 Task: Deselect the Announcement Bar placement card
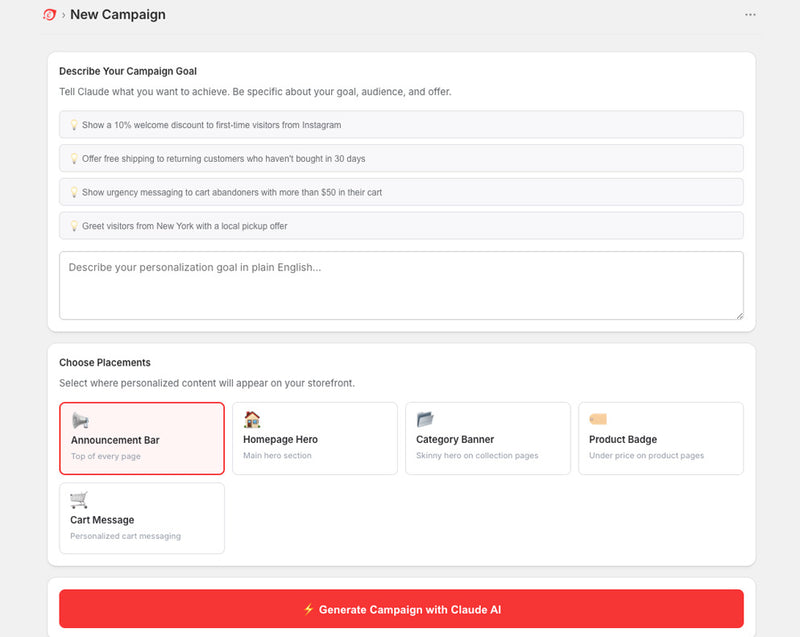pyautogui.click(x=142, y=439)
